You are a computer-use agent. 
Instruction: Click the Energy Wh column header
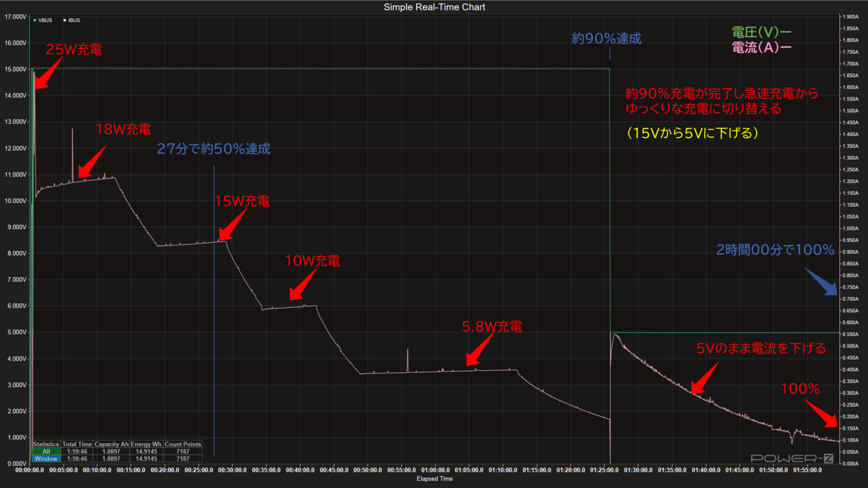tap(146, 444)
